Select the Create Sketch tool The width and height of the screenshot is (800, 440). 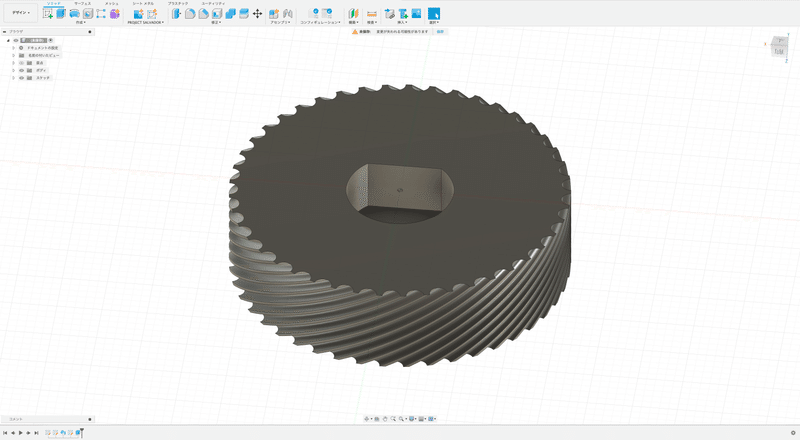(x=48, y=14)
